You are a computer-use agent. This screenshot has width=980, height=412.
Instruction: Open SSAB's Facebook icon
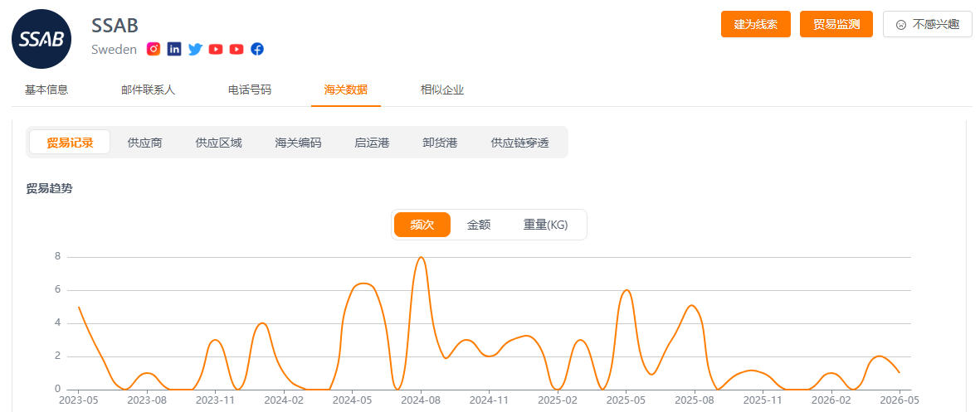pyautogui.click(x=257, y=49)
